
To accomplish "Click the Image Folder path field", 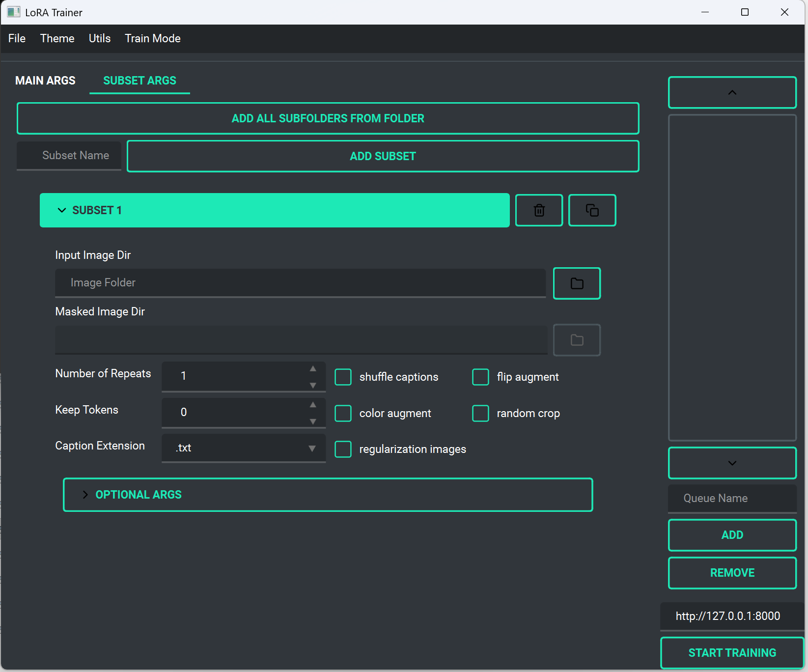I will (x=300, y=283).
